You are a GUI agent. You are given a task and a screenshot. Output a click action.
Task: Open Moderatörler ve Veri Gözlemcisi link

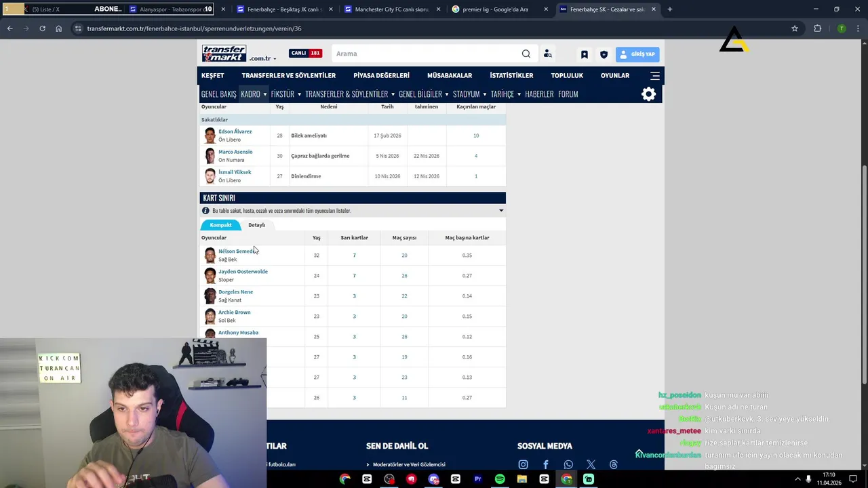click(x=409, y=465)
